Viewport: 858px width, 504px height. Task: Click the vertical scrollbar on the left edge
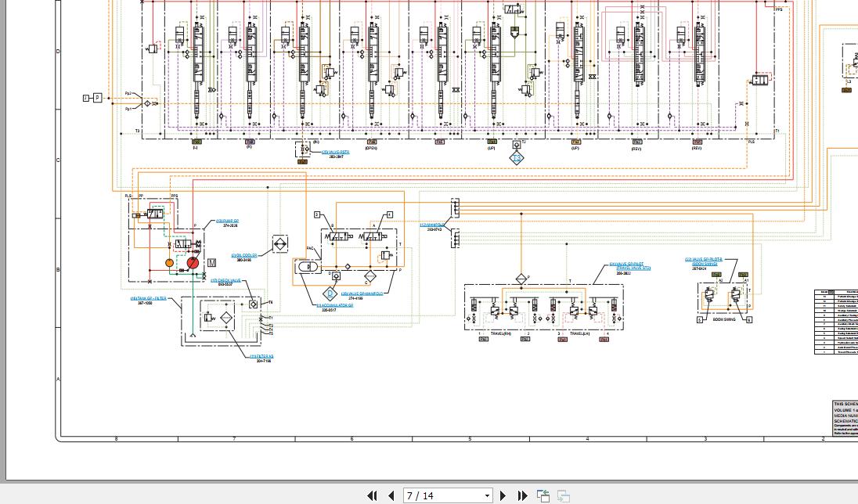[4, 235]
